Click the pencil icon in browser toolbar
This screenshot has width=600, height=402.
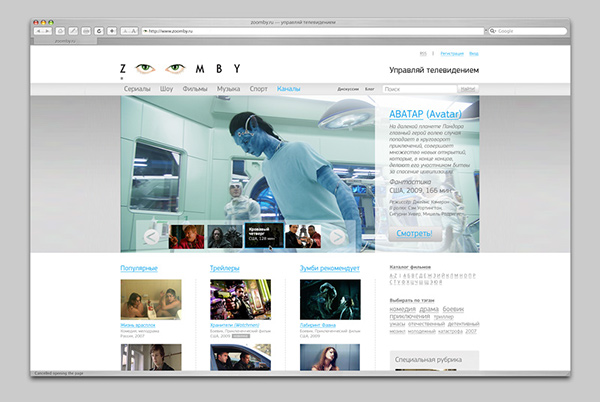(73, 31)
